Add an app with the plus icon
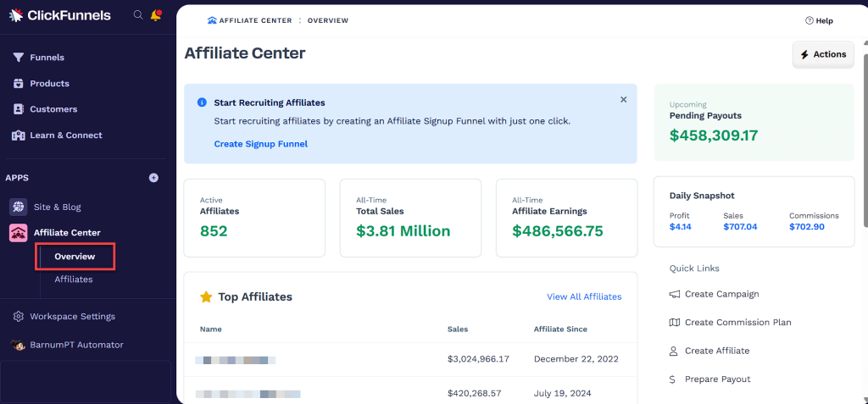Viewport: 868px width, 404px height. pos(154,178)
